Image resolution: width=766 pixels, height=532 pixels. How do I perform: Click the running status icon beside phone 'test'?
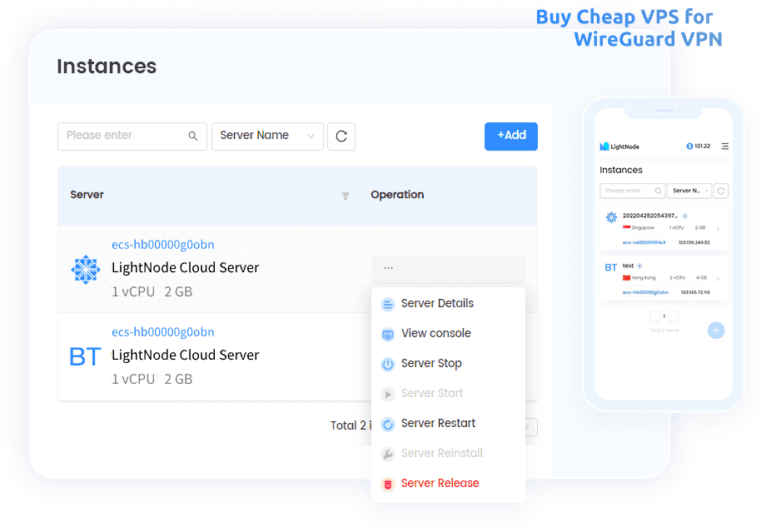tap(639, 266)
